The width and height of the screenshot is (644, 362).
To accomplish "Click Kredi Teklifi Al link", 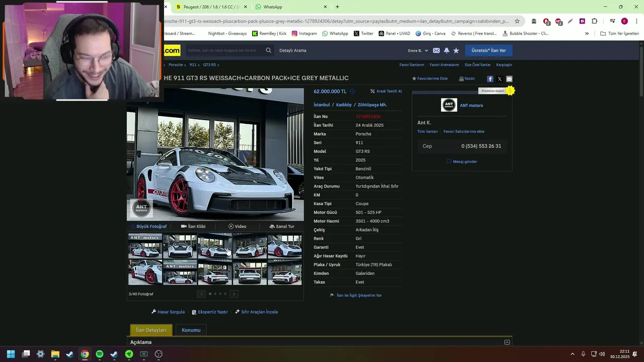I will tap(386, 92).
